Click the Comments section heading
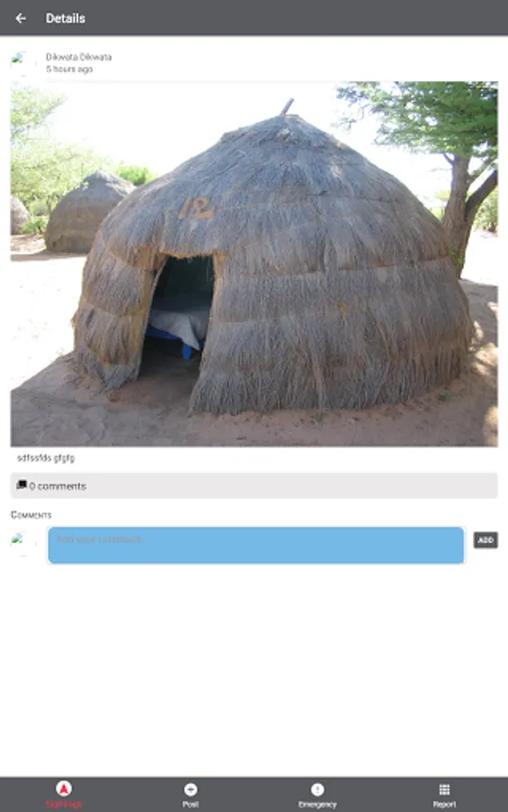 [x=31, y=515]
